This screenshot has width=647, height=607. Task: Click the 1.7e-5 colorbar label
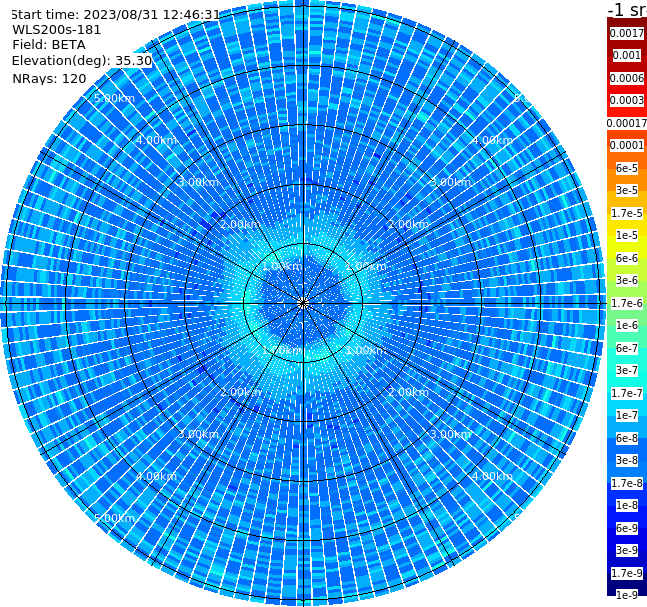pyautogui.click(x=627, y=213)
